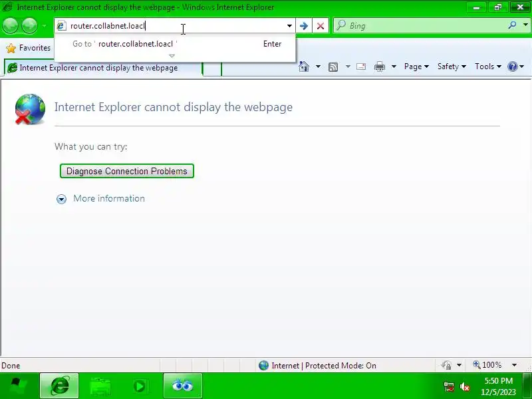The width and height of the screenshot is (532, 399).
Task: Click the blue eyes taskbar application
Action: pyautogui.click(x=182, y=386)
